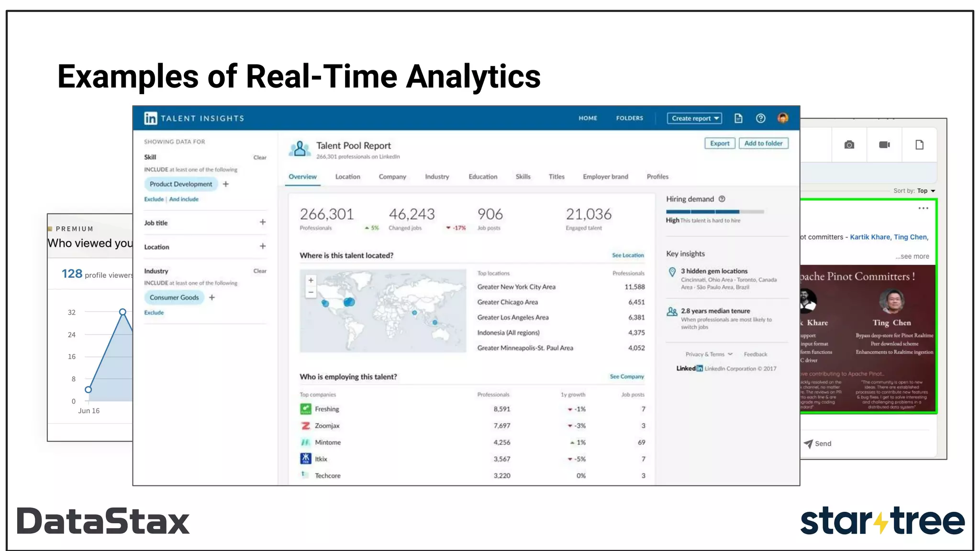Image resolution: width=980 pixels, height=551 pixels.
Task: Click the Consumer Goods industry chip
Action: point(174,298)
